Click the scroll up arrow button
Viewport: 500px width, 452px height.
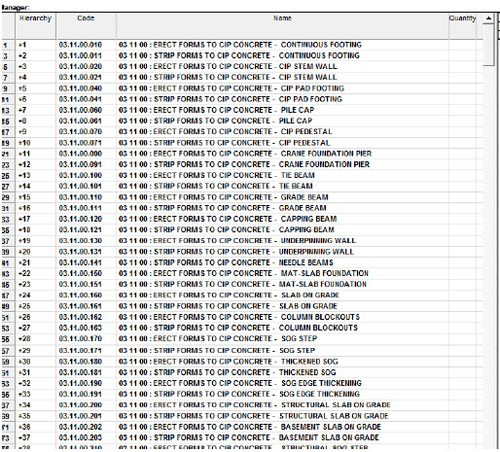(x=488, y=18)
